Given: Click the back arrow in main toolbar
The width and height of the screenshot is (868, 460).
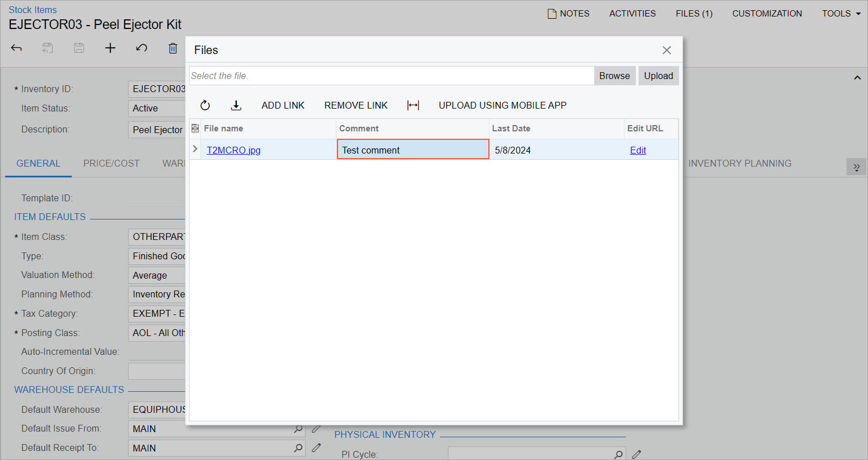Looking at the screenshot, I should point(17,48).
